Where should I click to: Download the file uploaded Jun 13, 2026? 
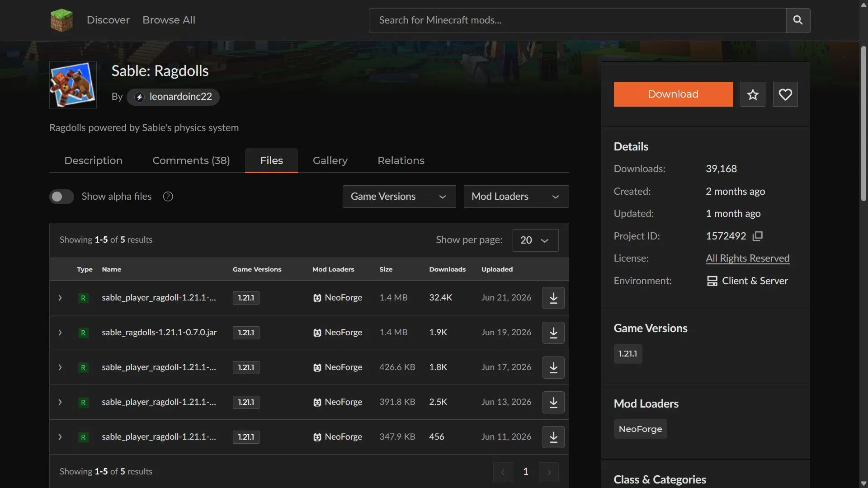coord(553,402)
